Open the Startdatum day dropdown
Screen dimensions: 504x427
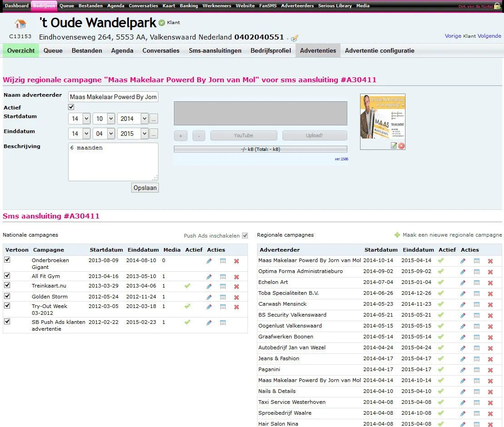click(x=79, y=119)
